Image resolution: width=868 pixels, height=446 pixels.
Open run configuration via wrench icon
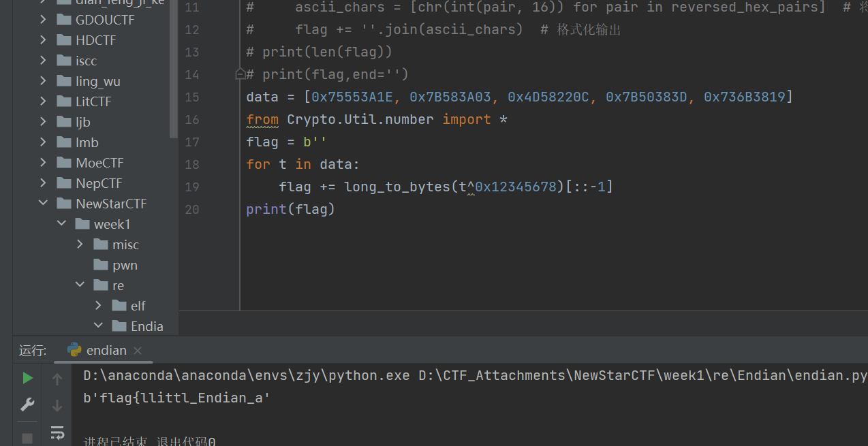click(27, 405)
